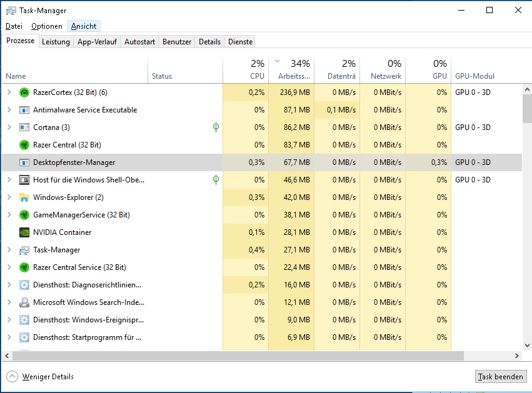532x393 pixels.
Task: Expand the GameManagerService row
Action: tap(9, 215)
